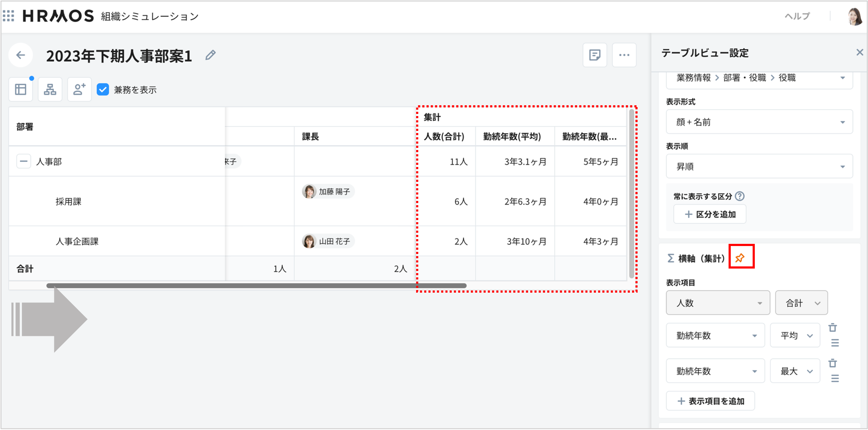The image size is (868, 430).
Task: Click the ヘルプ menu item
Action: [797, 16]
